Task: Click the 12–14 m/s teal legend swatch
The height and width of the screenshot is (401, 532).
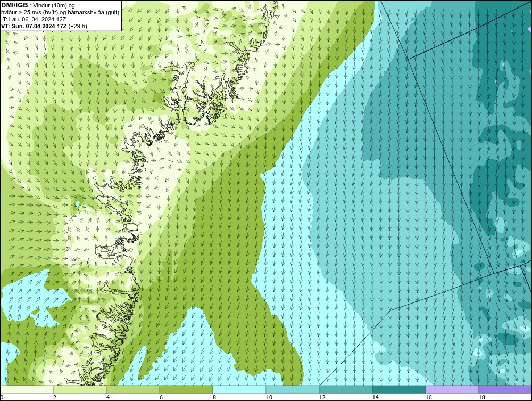Action: click(345, 389)
